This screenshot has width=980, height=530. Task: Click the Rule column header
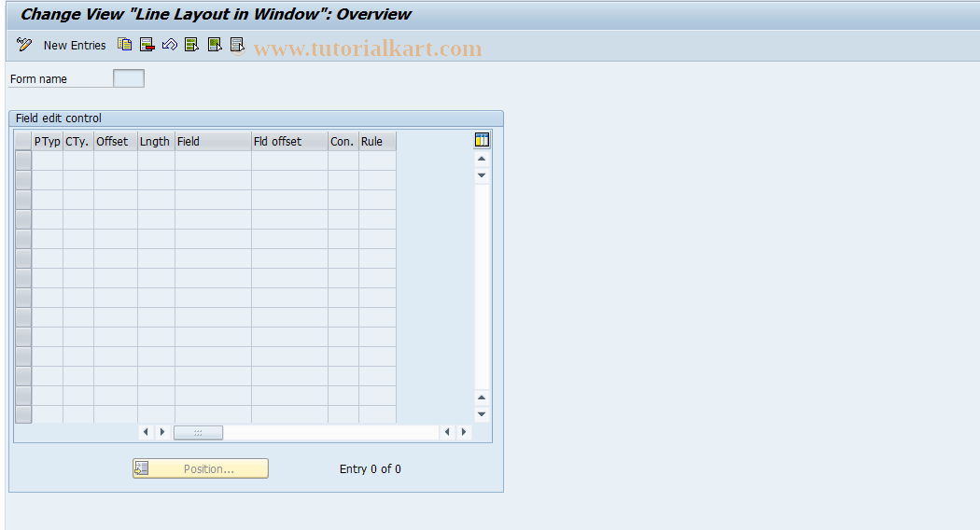[x=377, y=141]
